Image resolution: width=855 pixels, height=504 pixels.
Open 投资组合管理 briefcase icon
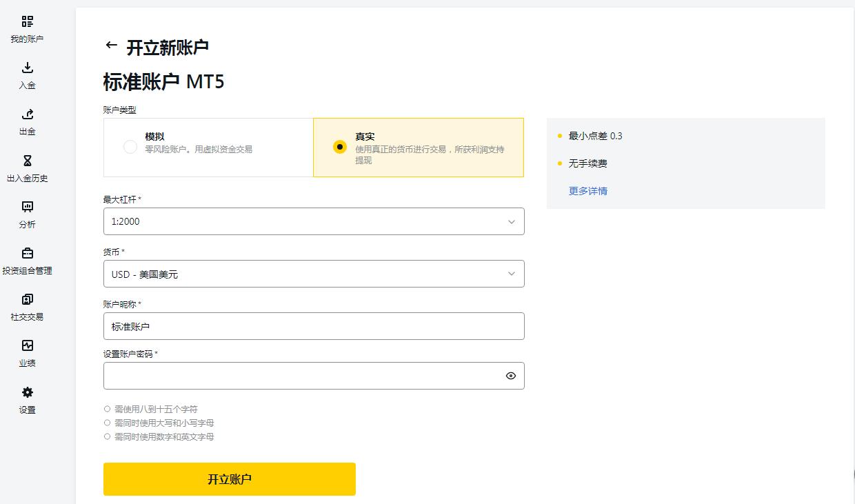[x=27, y=253]
